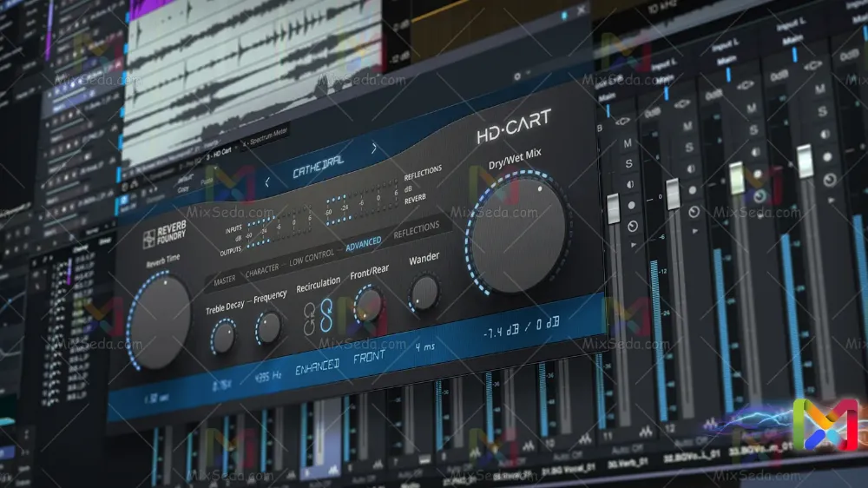Click the volume fader handle on channel 12
Image resolution: width=868 pixels, height=488 pixels.
672,193
